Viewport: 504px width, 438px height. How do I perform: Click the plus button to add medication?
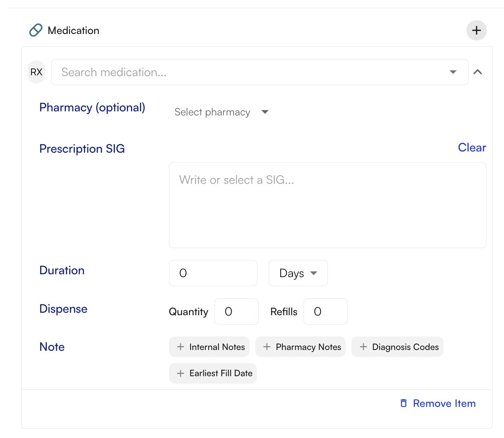point(476,30)
